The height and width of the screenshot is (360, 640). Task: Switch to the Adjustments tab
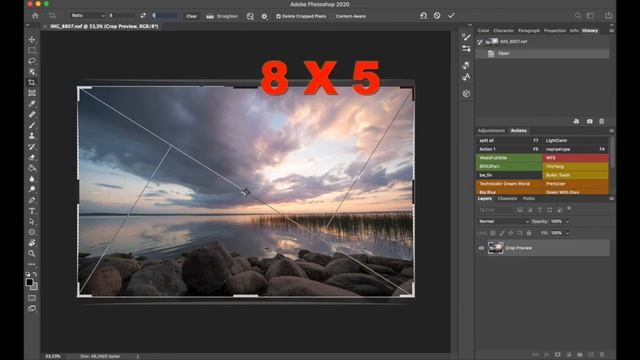tap(491, 131)
